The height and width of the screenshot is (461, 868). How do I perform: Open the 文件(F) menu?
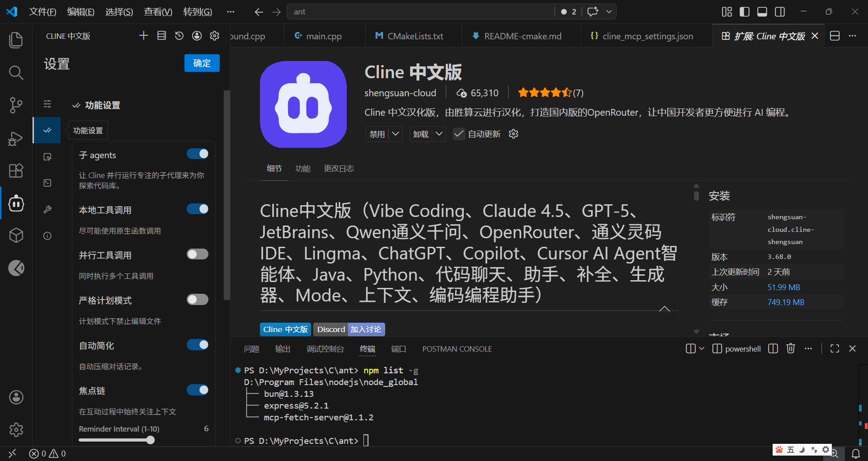pos(42,12)
